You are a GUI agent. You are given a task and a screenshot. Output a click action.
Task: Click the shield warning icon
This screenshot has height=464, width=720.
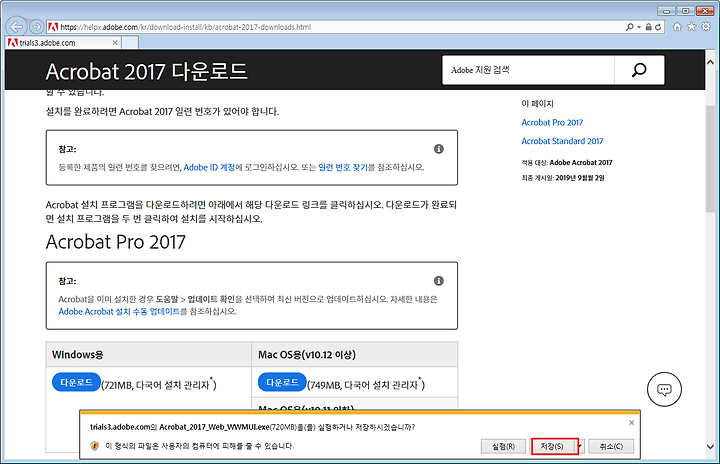[x=95, y=446]
